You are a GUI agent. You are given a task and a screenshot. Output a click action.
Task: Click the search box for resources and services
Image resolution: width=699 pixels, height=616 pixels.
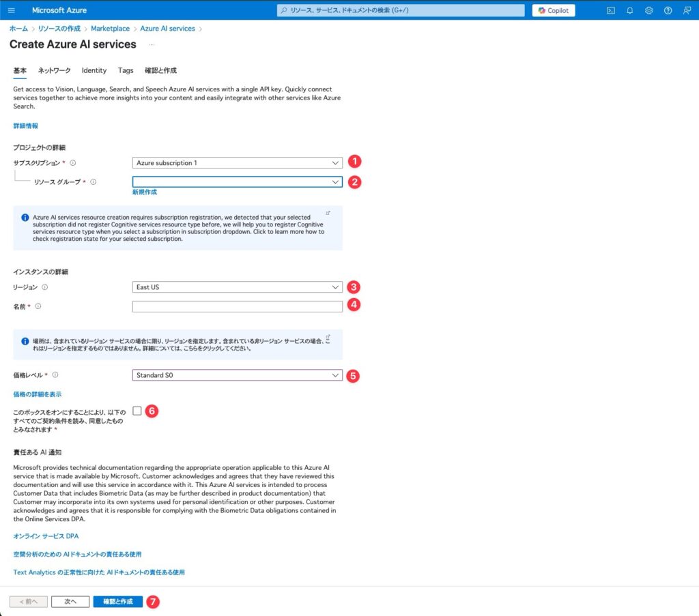pos(400,10)
